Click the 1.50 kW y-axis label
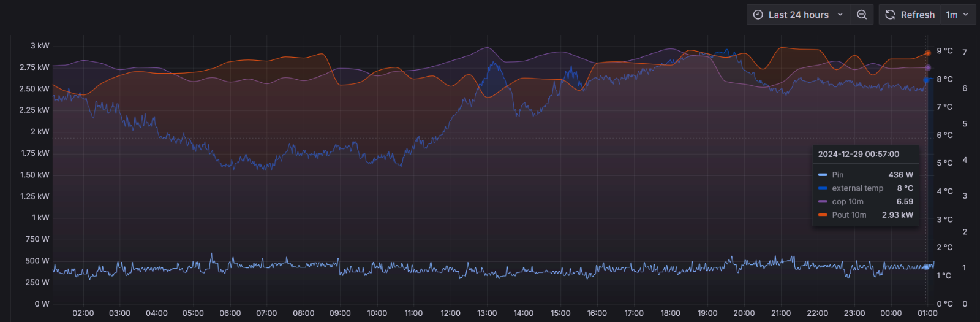 (35, 175)
